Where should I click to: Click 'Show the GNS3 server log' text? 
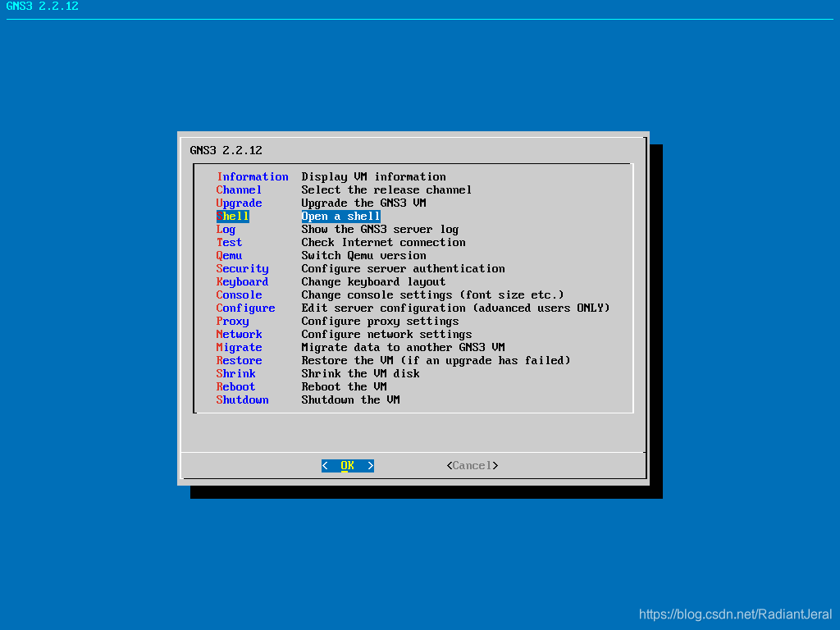click(x=380, y=230)
